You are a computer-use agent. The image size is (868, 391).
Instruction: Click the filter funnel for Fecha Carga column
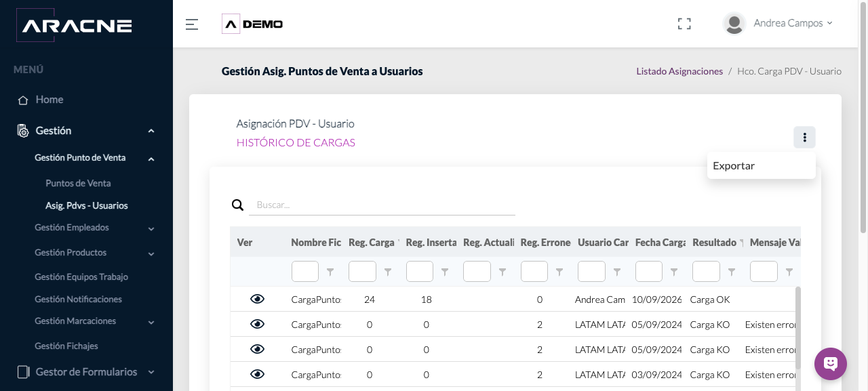coord(674,272)
